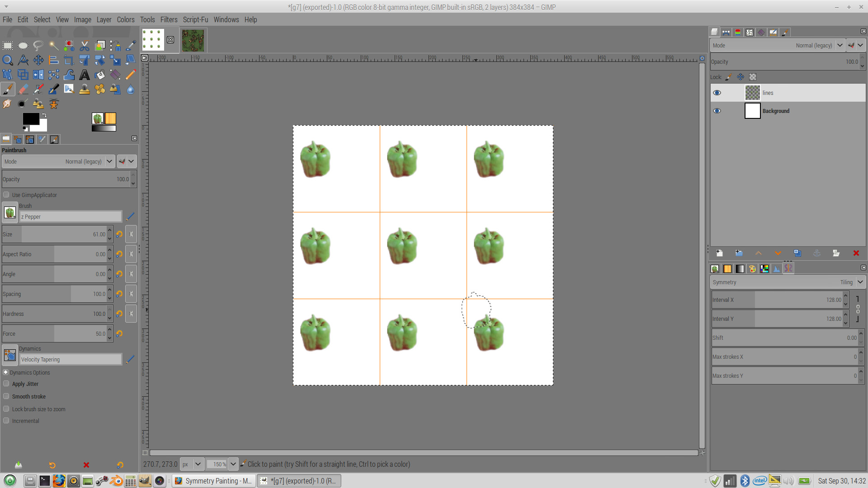Open the Symmetry type Tiling dropdown
This screenshot has width=868, height=488.
[x=860, y=282]
